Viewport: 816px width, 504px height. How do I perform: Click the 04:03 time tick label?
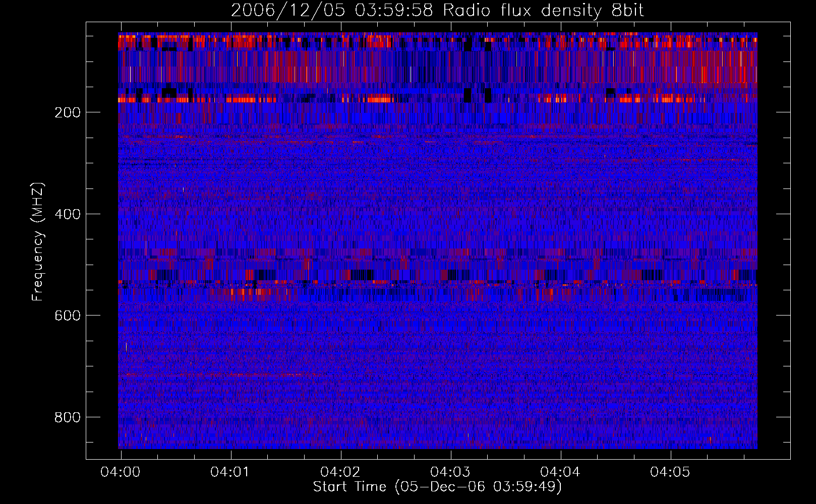coord(450,472)
